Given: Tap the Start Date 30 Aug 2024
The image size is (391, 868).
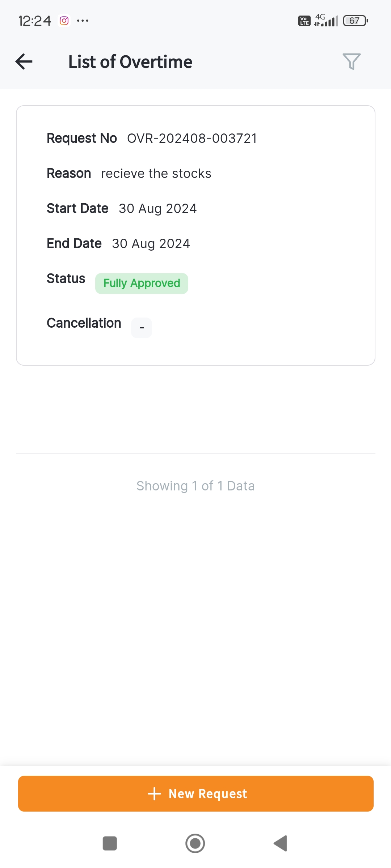Looking at the screenshot, I should (157, 209).
